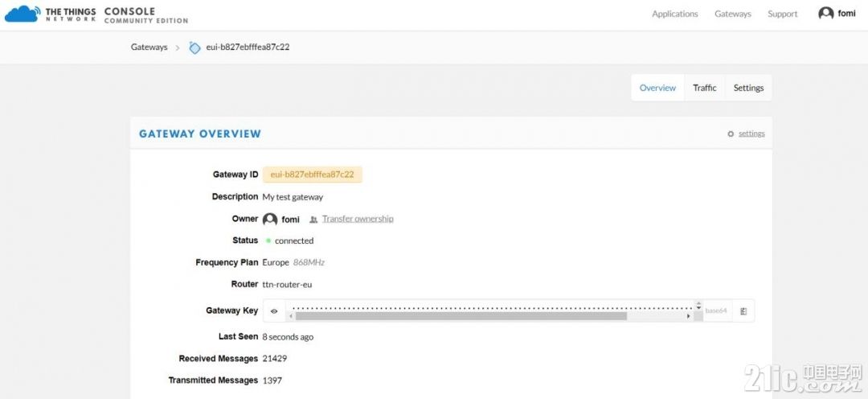Select the Last Seen value 8 seconds ago

(288, 337)
